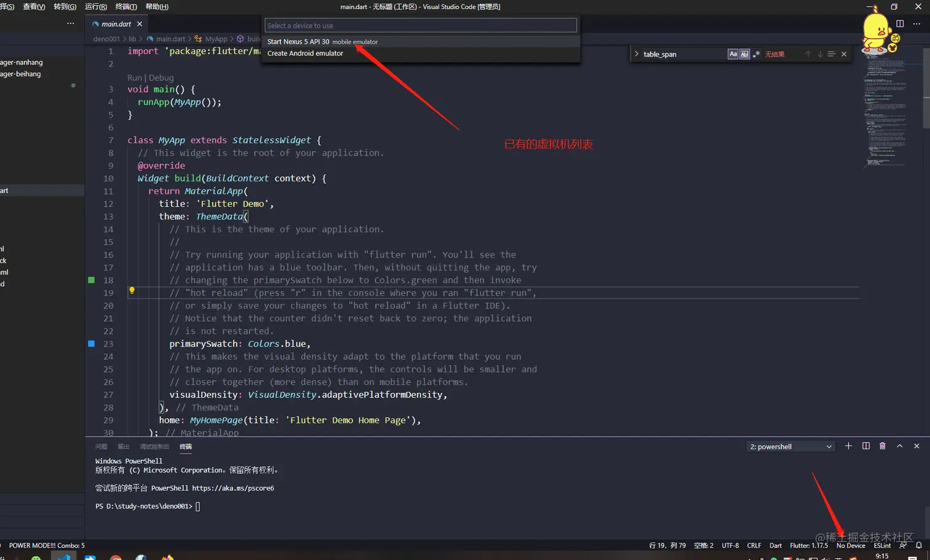Choose Create Android emulator option
The width and height of the screenshot is (930, 560).
(421, 53)
